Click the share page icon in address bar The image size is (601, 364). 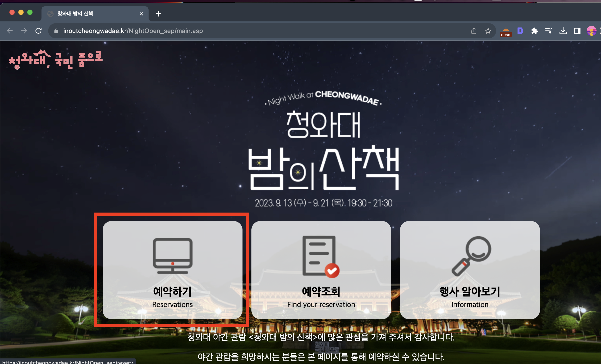coord(474,31)
